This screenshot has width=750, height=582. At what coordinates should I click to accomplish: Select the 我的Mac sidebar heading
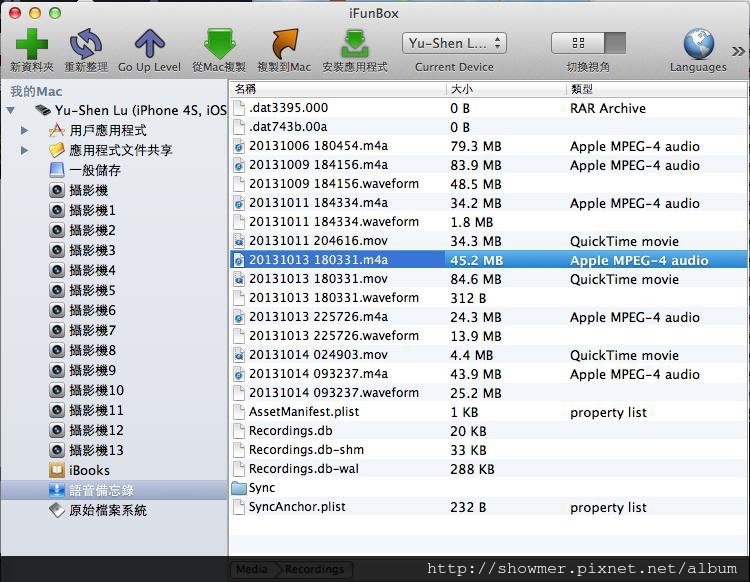pyautogui.click(x=36, y=91)
